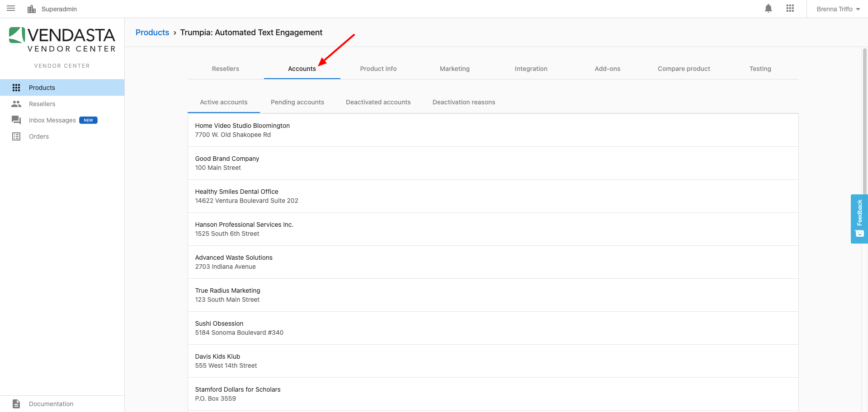The height and width of the screenshot is (412, 868).
Task: Select the Active accounts sub-tab
Action: 224,102
